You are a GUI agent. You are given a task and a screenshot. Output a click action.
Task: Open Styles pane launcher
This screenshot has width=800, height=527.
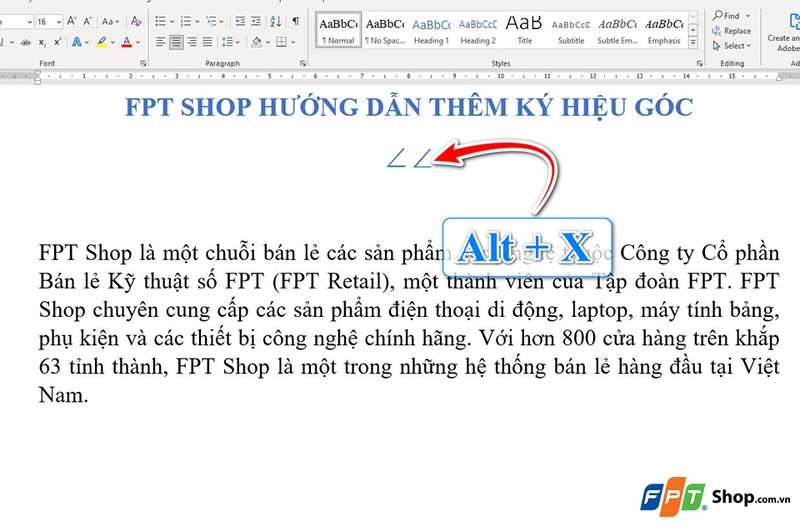pyautogui.click(x=699, y=63)
